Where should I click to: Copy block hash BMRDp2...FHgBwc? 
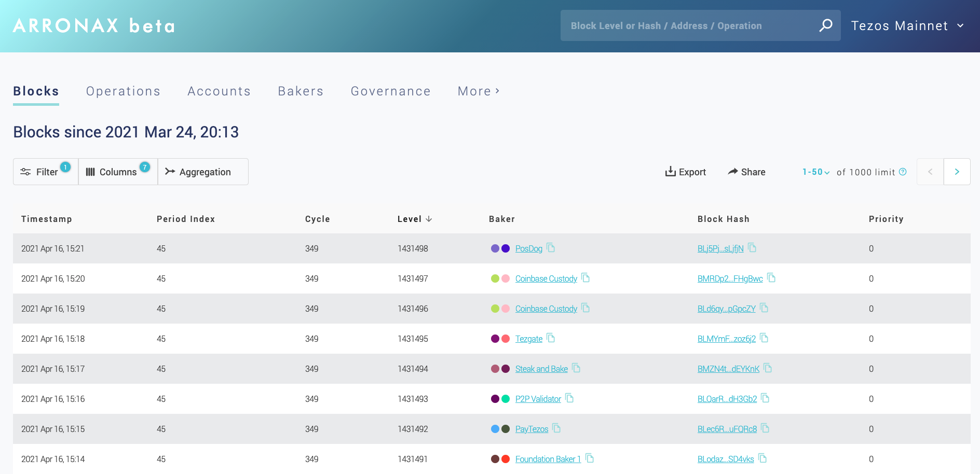coord(771,278)
